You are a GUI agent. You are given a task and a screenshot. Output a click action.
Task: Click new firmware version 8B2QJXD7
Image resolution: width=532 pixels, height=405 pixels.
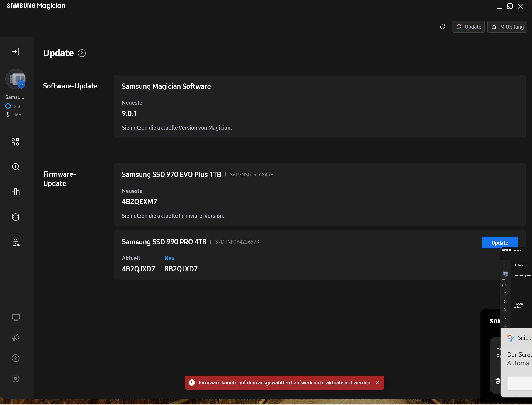pos(181,269)
